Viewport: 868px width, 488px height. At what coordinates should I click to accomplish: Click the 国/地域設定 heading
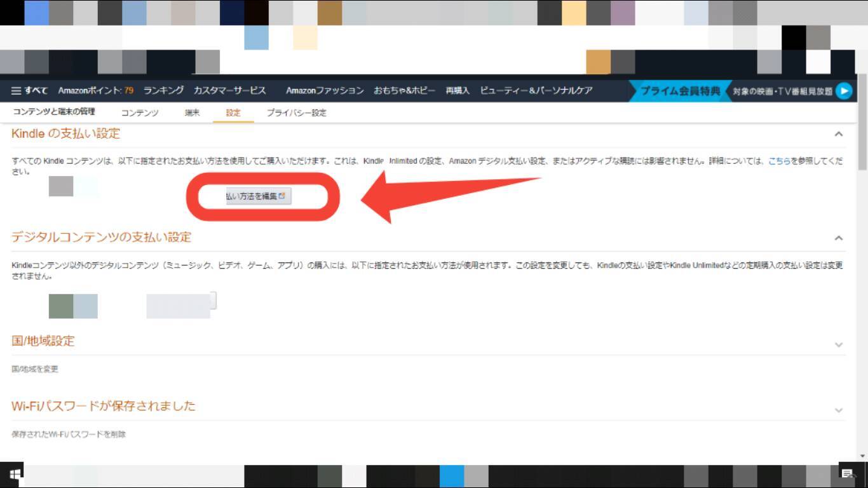pyautogui.click(x=43, y=341)
